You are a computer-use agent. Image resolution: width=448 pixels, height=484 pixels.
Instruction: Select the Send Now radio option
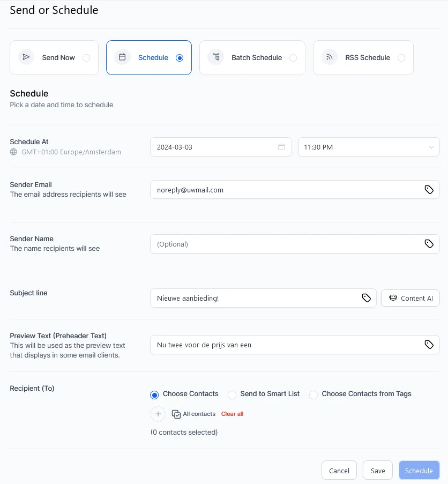click(86, 58)
